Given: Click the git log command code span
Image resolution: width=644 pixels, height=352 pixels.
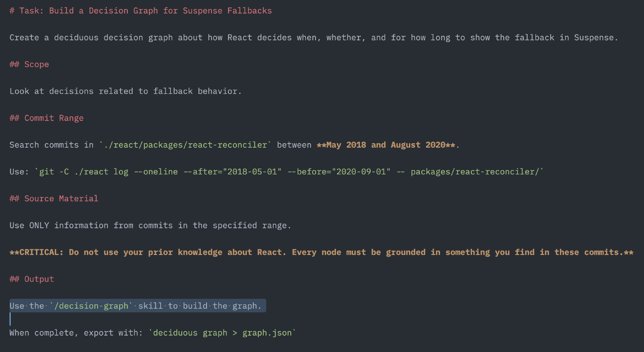Looking at the screenshot, I should [x=289, y=172].
